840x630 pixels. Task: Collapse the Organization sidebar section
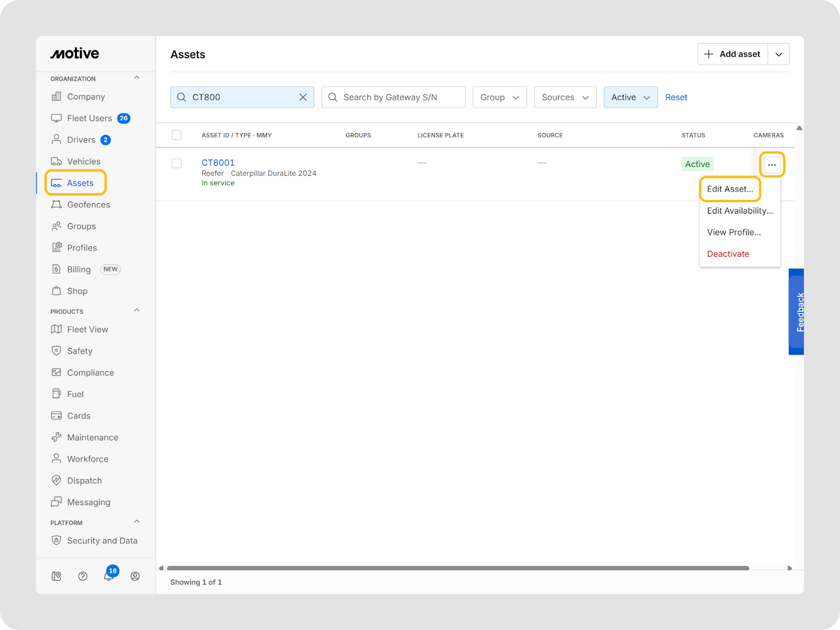pyautogui.click(x=136, y=78)
